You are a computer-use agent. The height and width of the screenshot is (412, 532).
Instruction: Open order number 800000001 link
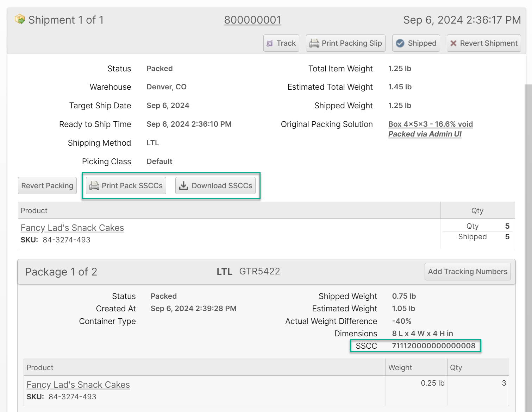click(x=252, y=20)
